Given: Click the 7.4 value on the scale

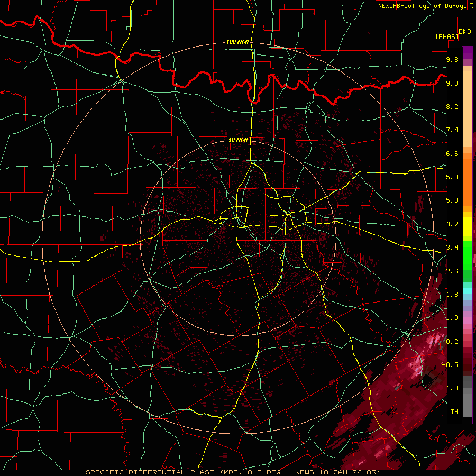Looking at the screenshot, I should 452,130.
